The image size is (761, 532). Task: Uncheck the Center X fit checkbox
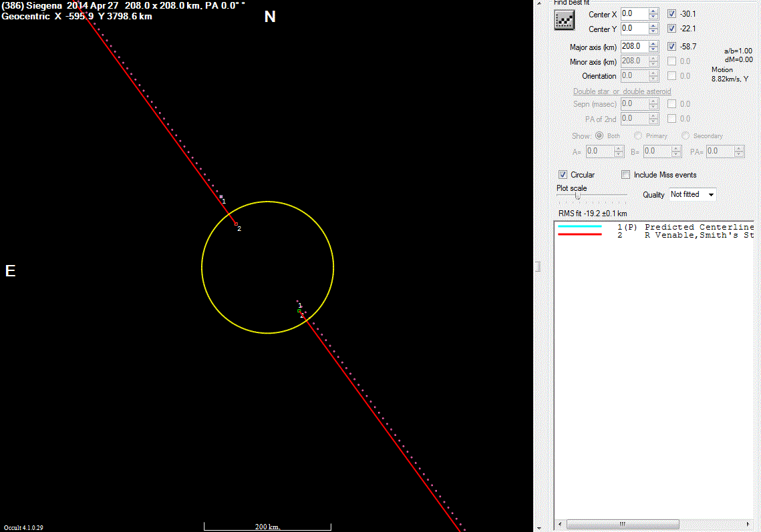(x=671, y=14)
